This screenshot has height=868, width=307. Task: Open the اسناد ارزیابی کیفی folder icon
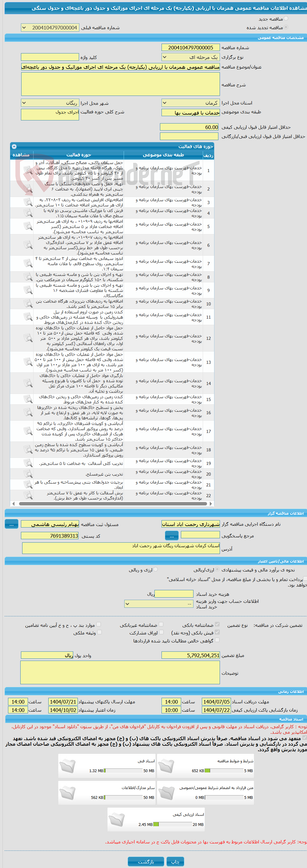pyautogui.click(x=117, y=819)
